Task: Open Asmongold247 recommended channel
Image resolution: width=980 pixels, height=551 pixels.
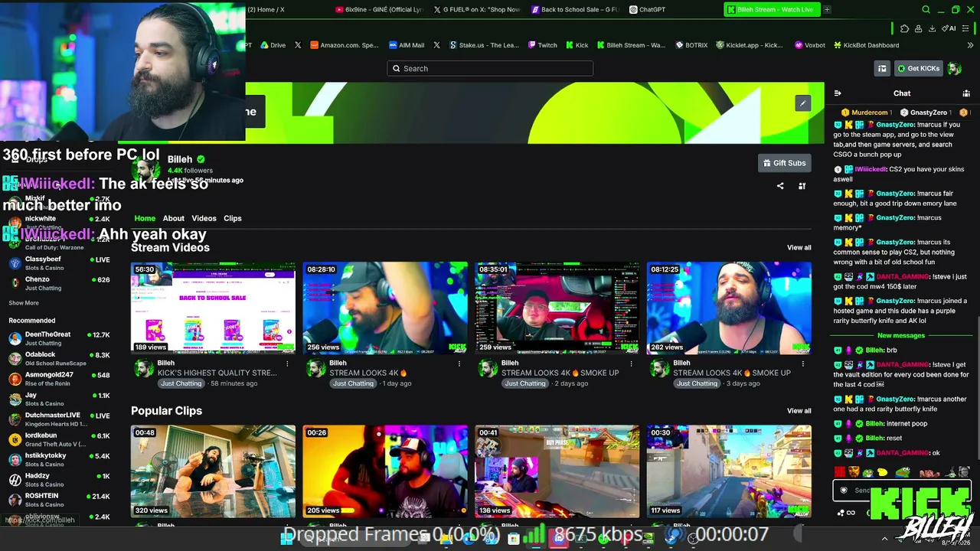Action: [x=60, y=379]
